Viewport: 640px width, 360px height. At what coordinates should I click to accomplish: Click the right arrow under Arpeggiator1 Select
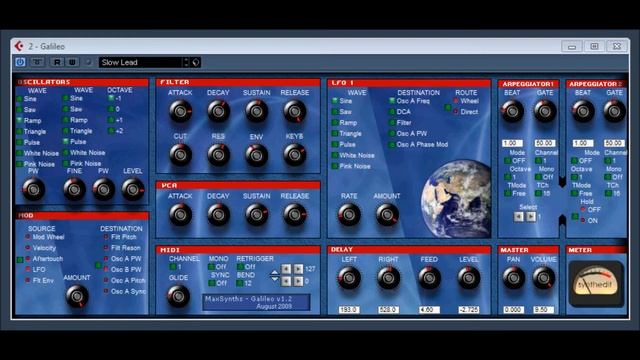point(530,216)
